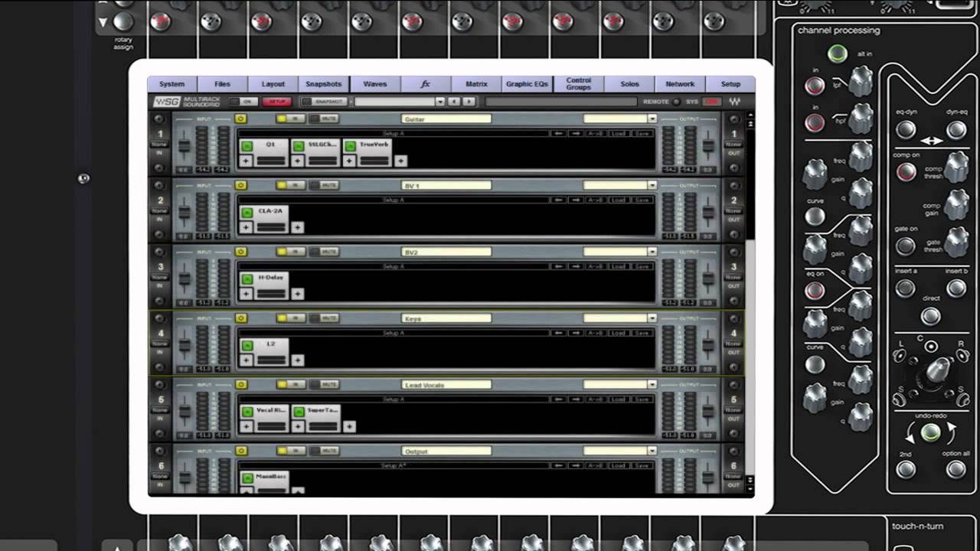Mute the Keys rack

tap(325, 318)
